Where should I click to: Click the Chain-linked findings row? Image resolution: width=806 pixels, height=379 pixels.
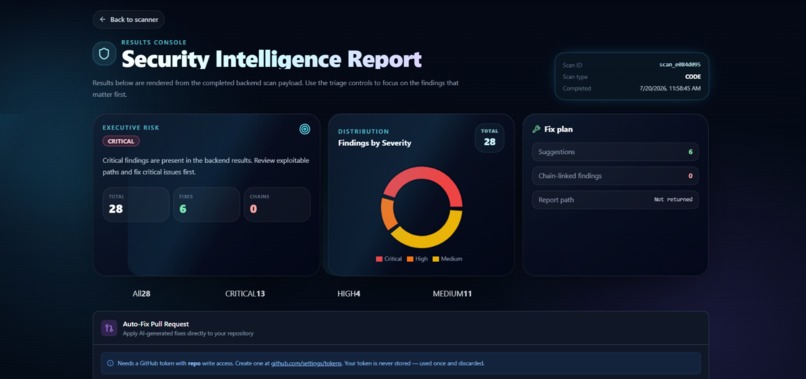click(x=615, y=176)
